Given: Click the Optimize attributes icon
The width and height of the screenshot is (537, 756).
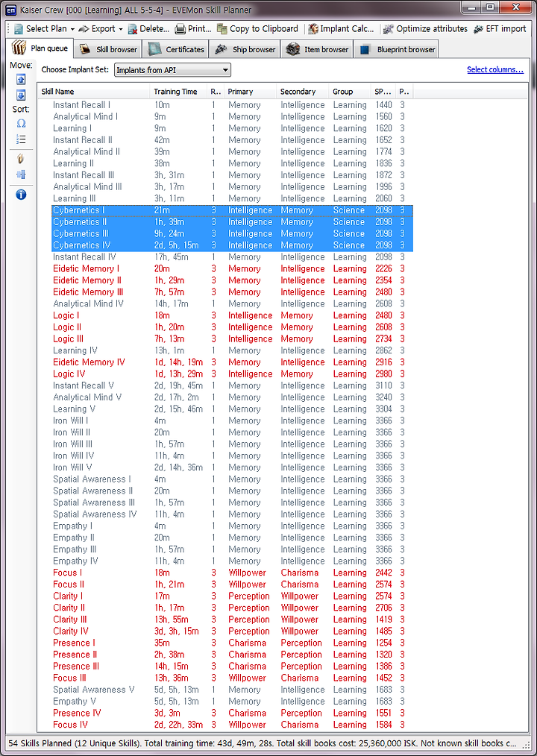Looking at the screenshot, I should pos(389,29).
